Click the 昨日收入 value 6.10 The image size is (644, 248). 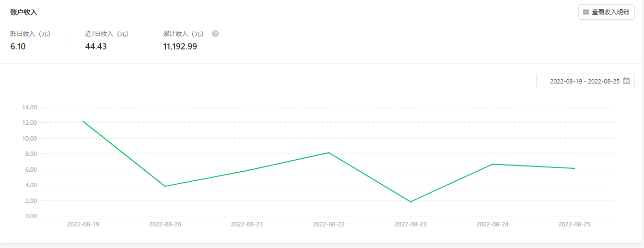(x=18, y=47)
